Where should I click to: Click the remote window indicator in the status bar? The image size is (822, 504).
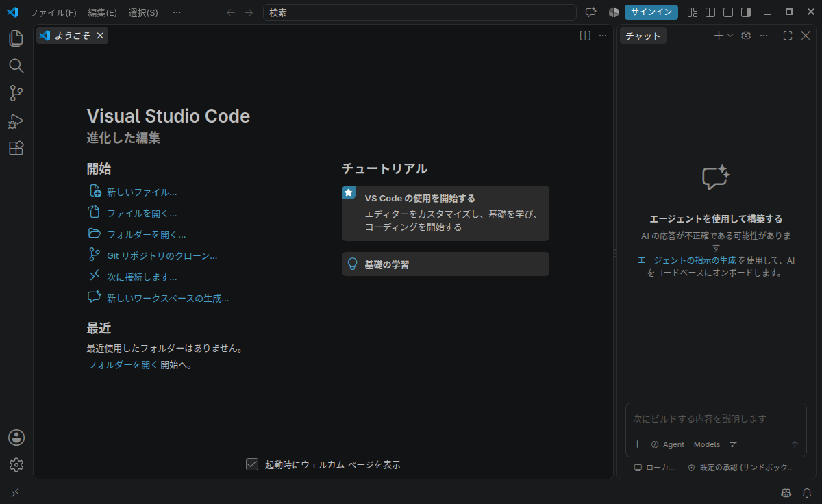coord(15,492)
